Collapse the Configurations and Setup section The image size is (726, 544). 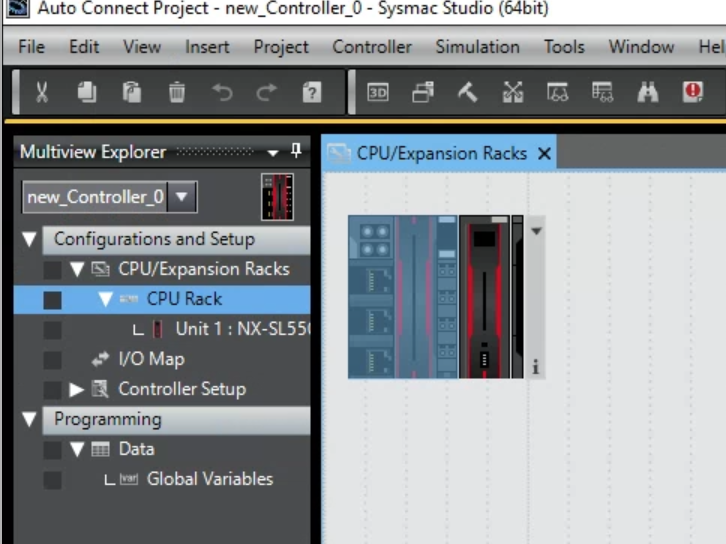tap(29, 239)
